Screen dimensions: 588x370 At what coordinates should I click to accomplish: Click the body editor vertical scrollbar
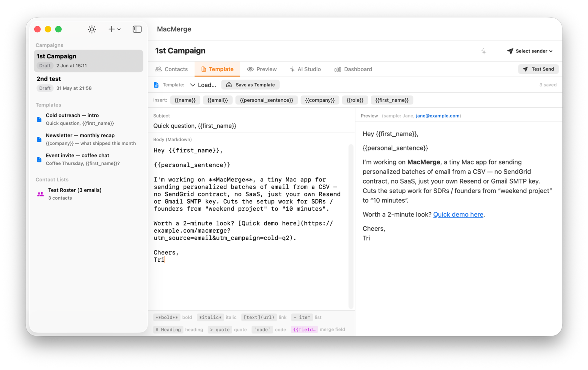pos(351,226)
